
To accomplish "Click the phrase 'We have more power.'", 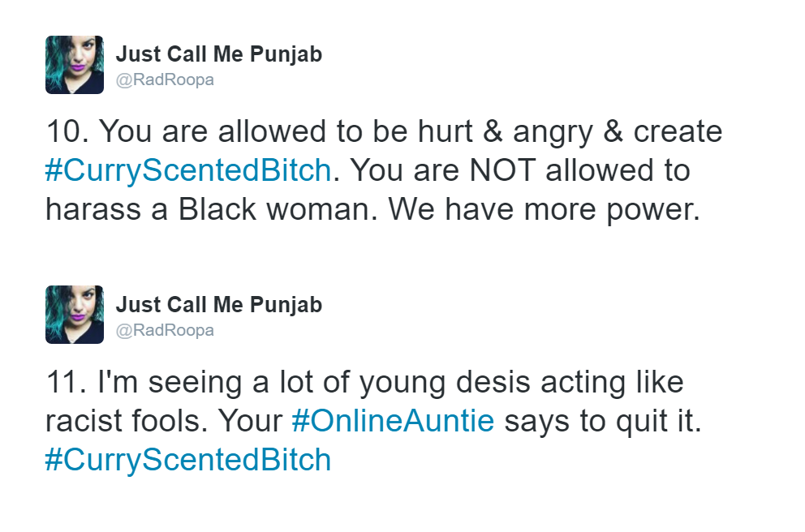I will point(545,209).
